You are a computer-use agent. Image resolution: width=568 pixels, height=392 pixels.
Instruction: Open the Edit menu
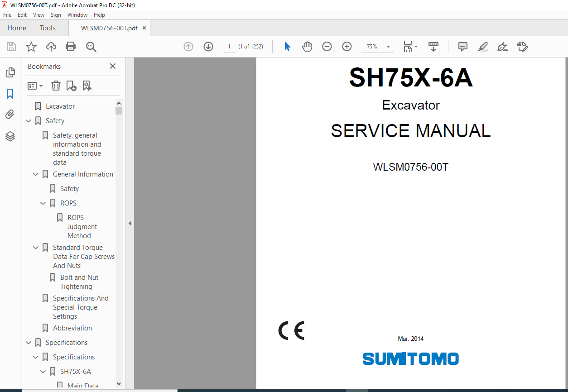(22, 15)
